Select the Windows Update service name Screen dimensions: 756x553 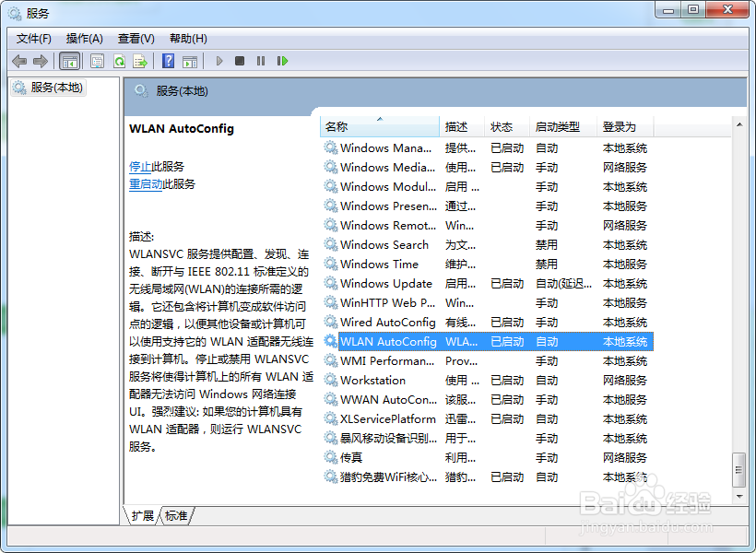pyautogui.click(x=385, y=284)
